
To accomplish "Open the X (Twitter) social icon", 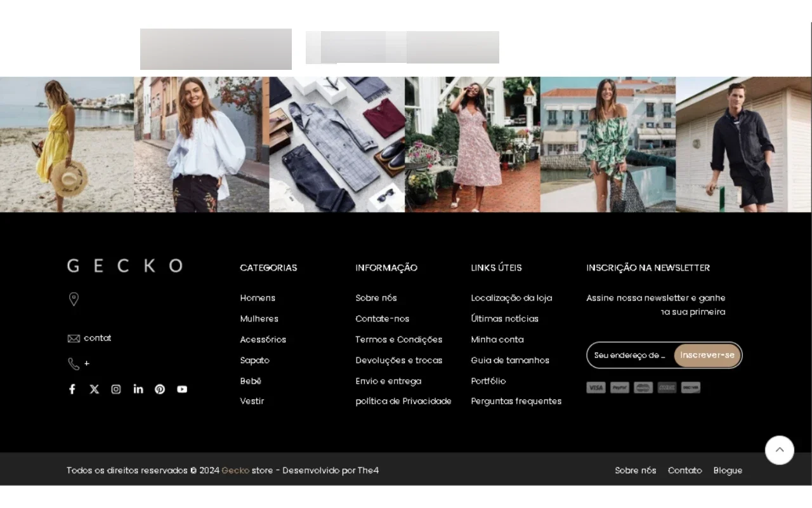I will click(94, 389).
